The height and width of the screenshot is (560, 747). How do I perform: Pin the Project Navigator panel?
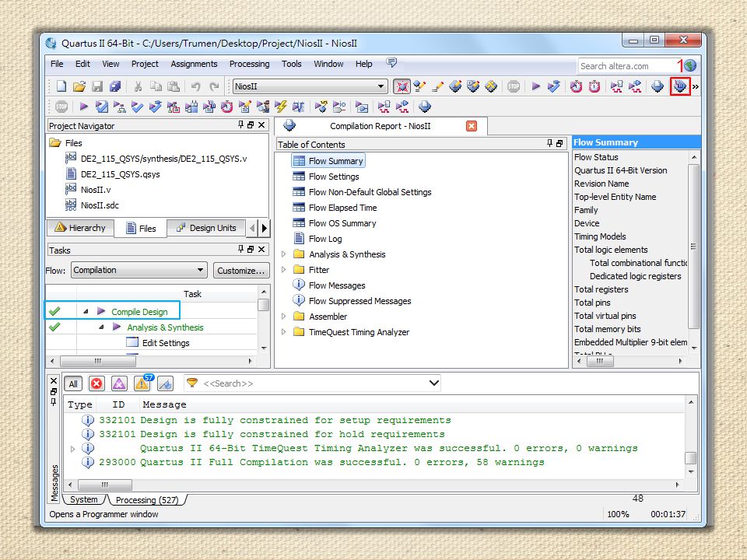(x=240, y=125)
